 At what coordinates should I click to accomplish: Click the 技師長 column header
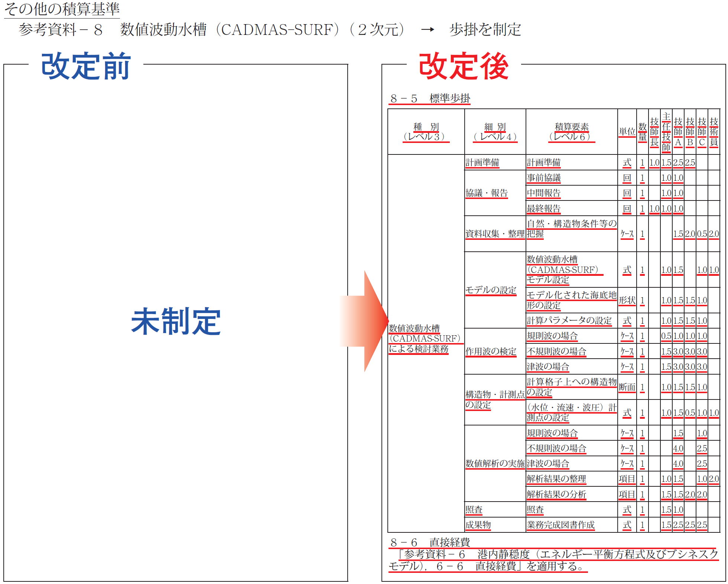point(654,132)
